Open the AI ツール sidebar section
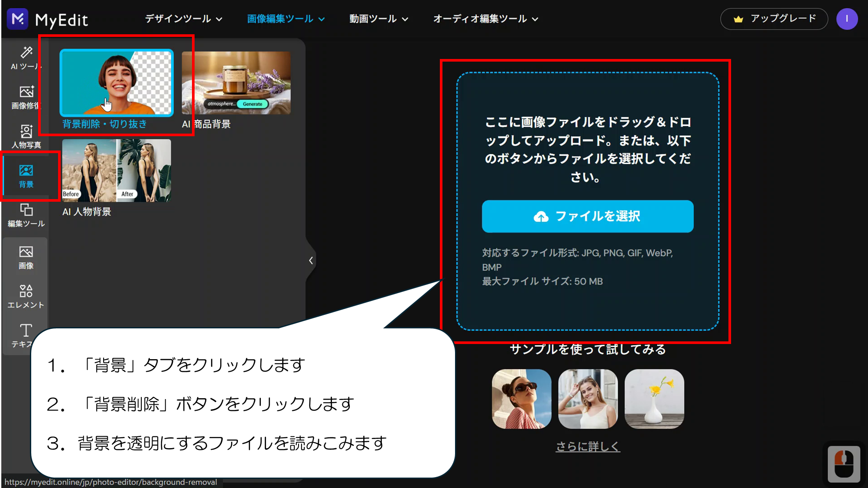The width and height of the screenshot is (868, 488). [x=26, y=58]
